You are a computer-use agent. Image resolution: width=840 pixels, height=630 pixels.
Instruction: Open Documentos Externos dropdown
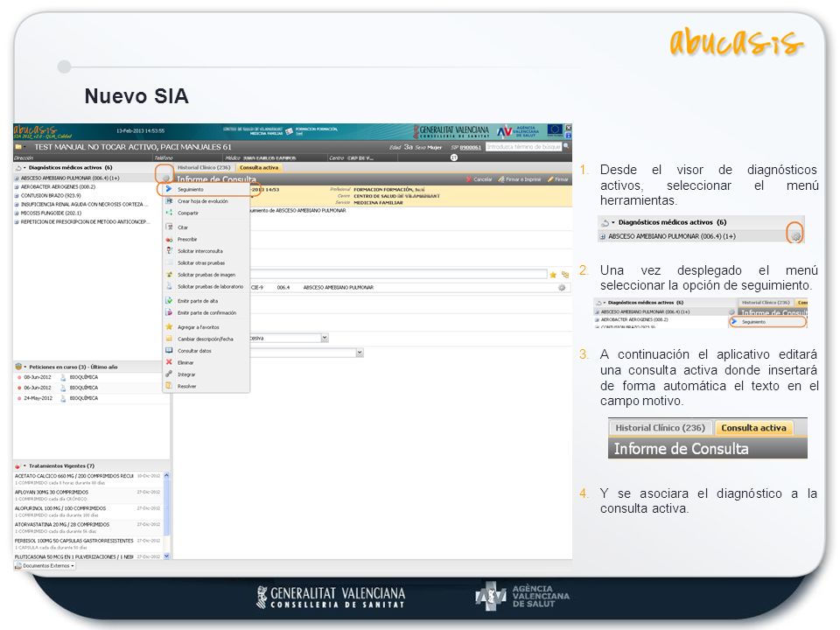[x=45, y=566]
